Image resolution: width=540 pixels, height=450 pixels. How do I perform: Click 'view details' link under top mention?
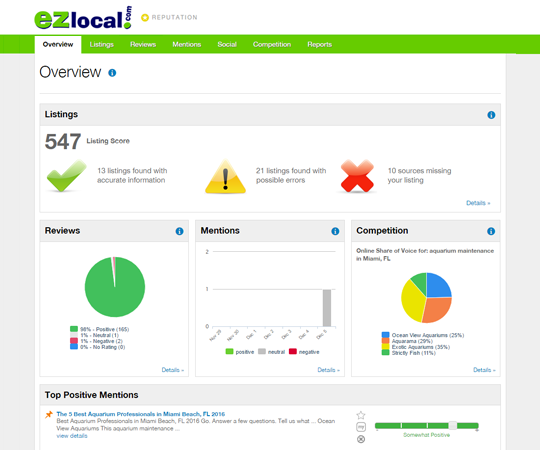tap(72, 436)
